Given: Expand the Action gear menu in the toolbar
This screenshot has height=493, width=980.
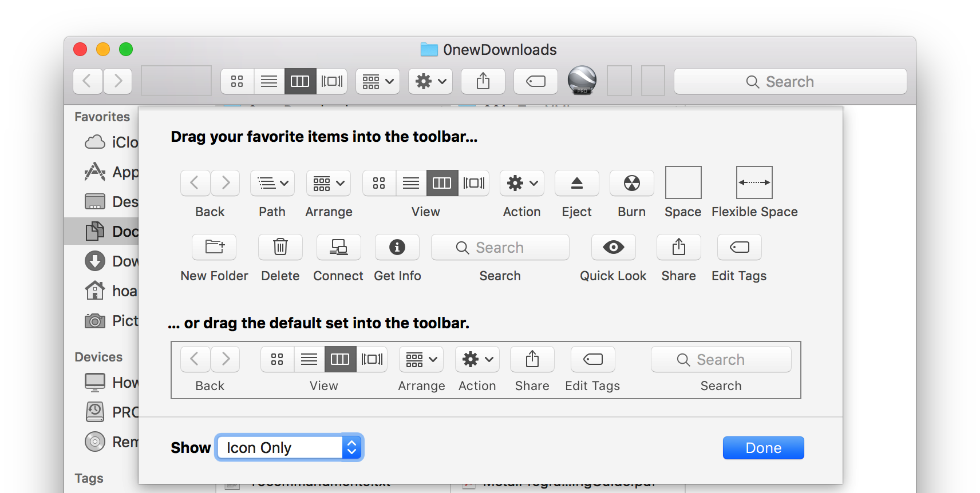Looking at the screenshot, I should pos(430,81).
